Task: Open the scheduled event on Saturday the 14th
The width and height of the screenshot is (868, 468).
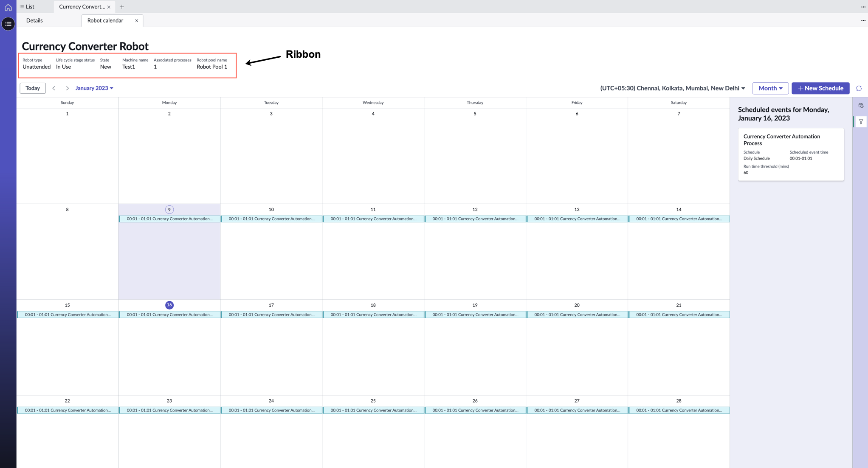Action: pyautogui.click(x=679, y=219)
